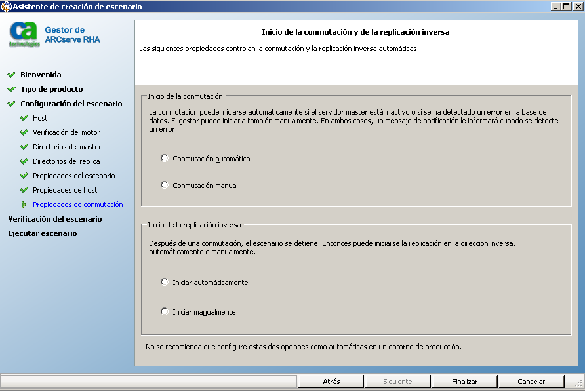Screen dimensions: 585x392
Task: Click the Atrás button
Action: [x=331, y=381]
